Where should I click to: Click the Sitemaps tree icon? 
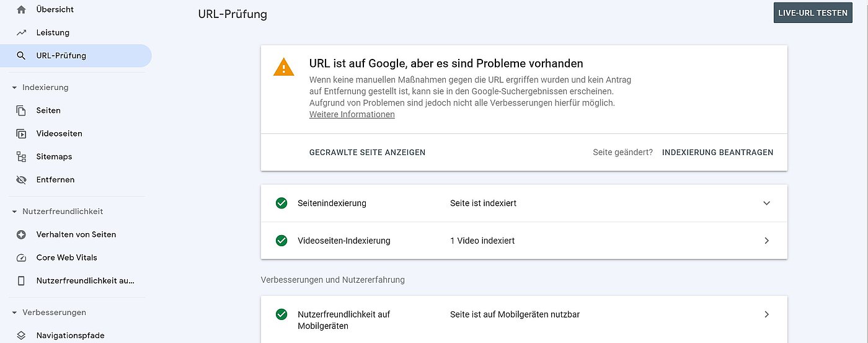click(x=22, y=157)
